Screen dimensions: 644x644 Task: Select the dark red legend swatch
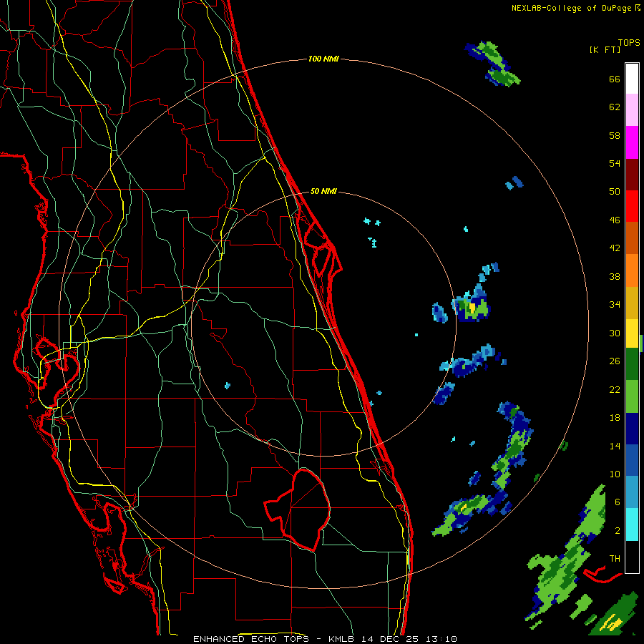[632, 174]
